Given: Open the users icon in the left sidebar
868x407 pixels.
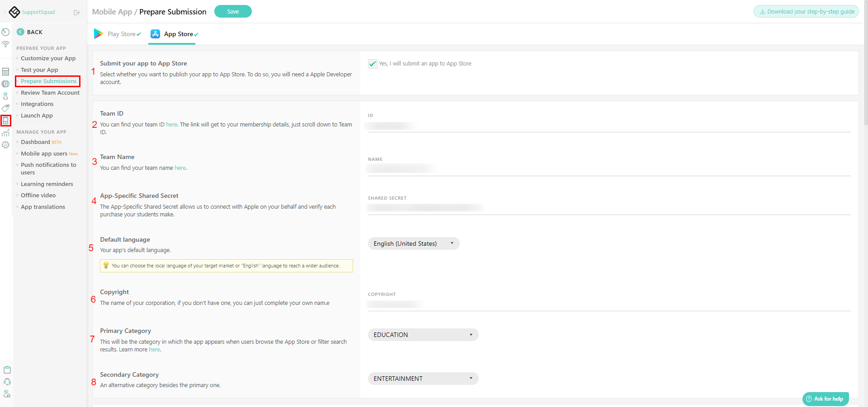Looking at the screenshot, I should pos(5,96).
